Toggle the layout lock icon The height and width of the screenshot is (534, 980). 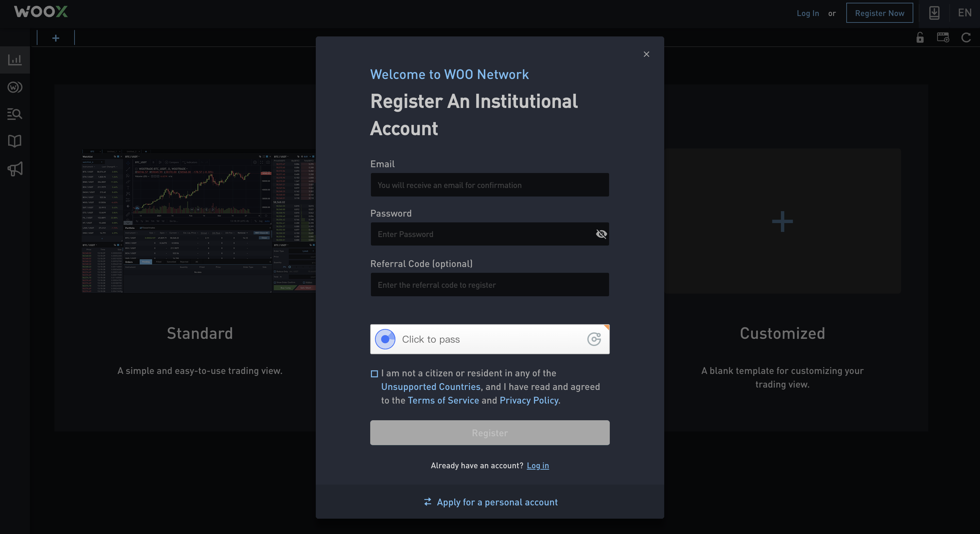point(920,37)
